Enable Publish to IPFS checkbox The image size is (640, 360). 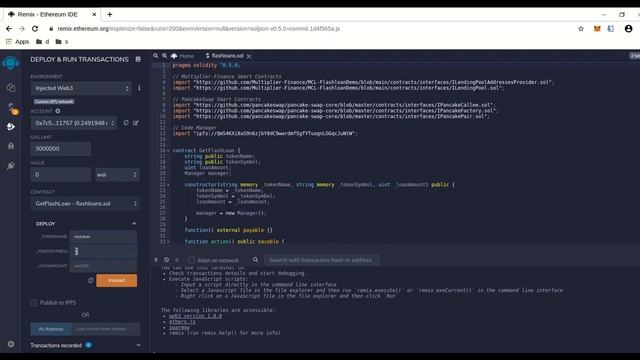34,303
